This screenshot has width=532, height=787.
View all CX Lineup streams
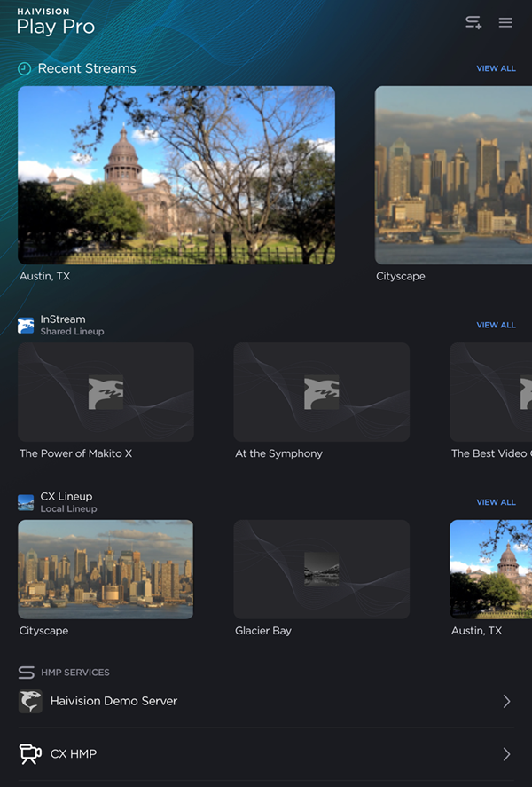tap(496, 502)
